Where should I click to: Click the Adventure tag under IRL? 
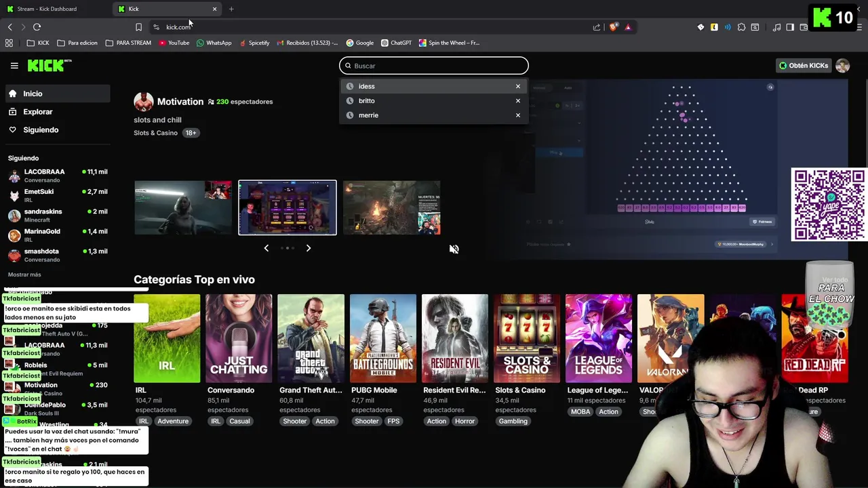[x=173, y=421]
